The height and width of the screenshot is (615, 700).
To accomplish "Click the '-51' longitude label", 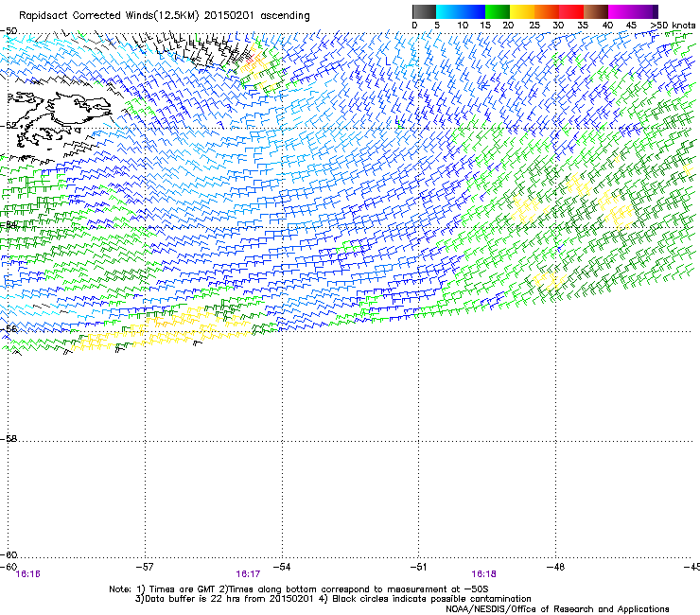I will (418, 567).
